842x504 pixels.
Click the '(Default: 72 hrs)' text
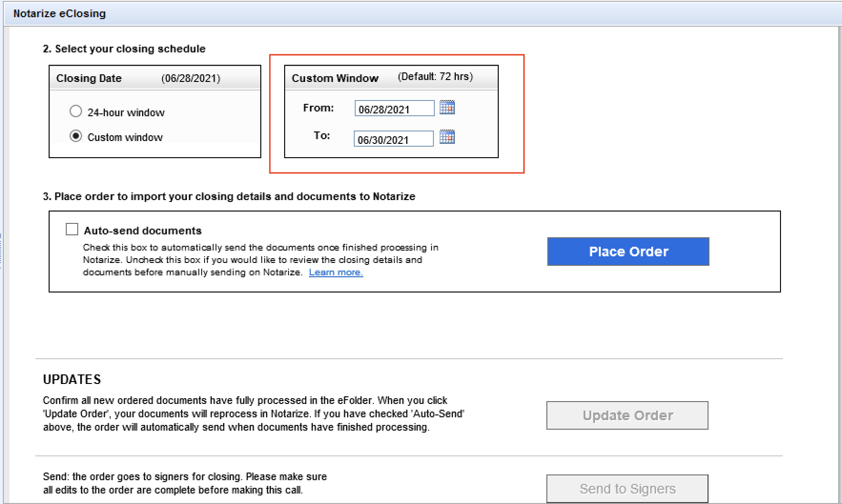click(x=435, y=77)
